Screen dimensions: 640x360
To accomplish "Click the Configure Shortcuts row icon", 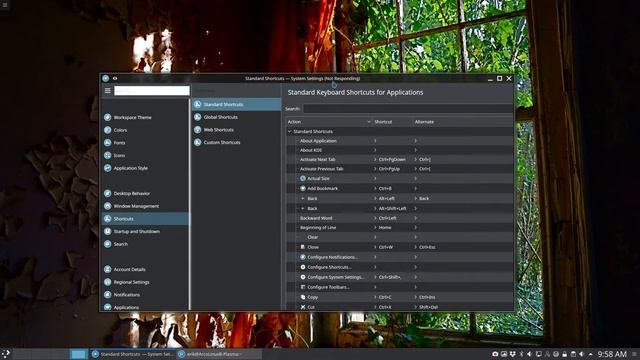I will (x=303, y=267).
